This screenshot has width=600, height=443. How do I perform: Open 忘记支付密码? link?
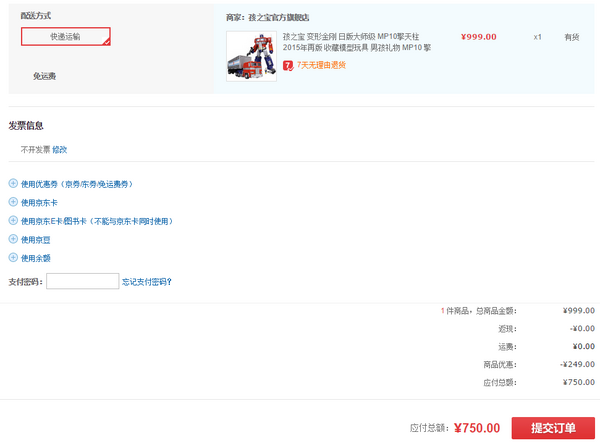point(147,282)
